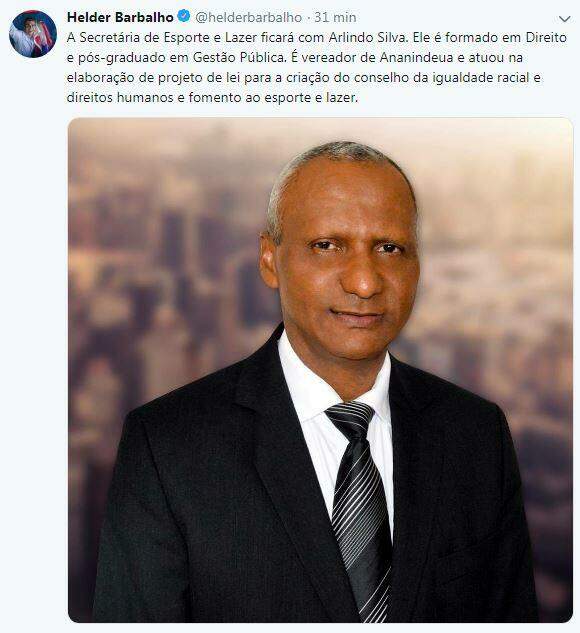Viewport: 580px width, 633px height.
Task: Click the word "Ananindeua" in the tweet text
Action: click(417, 57)
